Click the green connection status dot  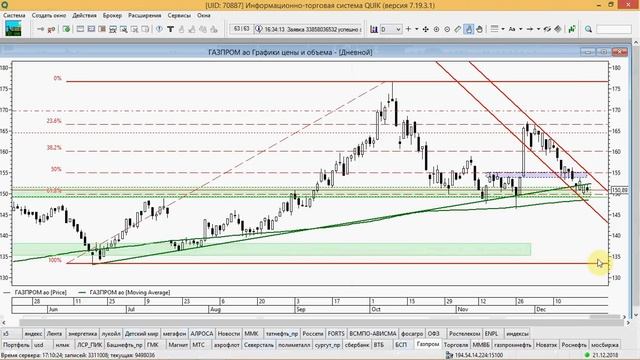point(587,355)
